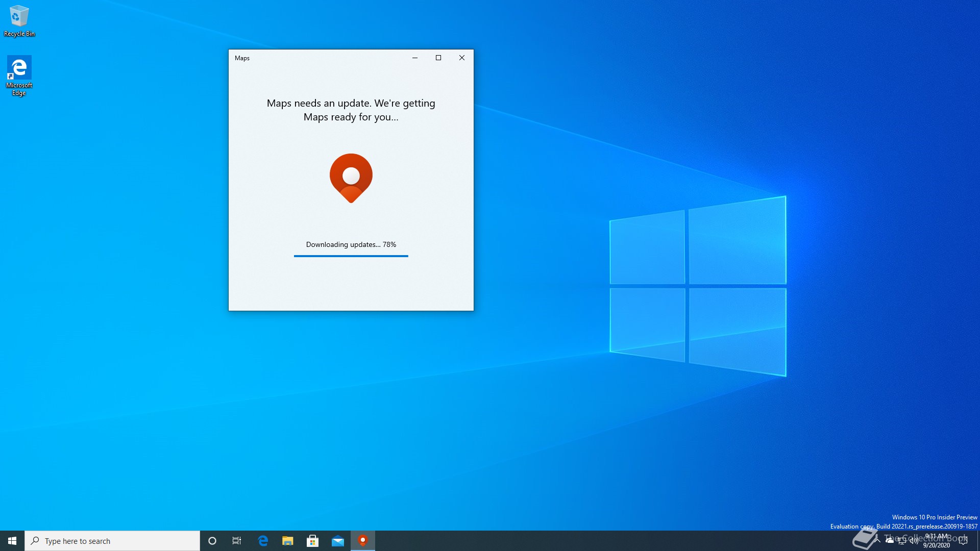This screenshot has width=980, height=551.
Task: Click the OneDrive cloud tray icon
Action: 890,540
